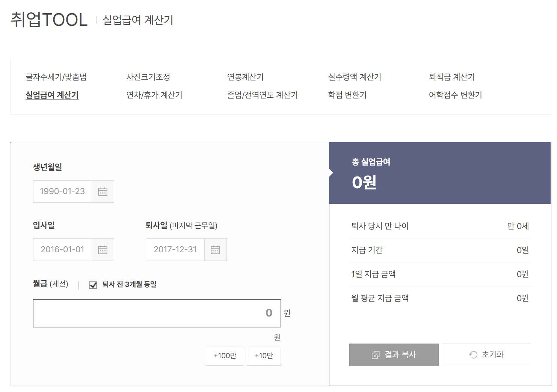This screenshot has width=557, height=392.
Task: Click the +10만 salary increment button
Action: click(263, 356)
